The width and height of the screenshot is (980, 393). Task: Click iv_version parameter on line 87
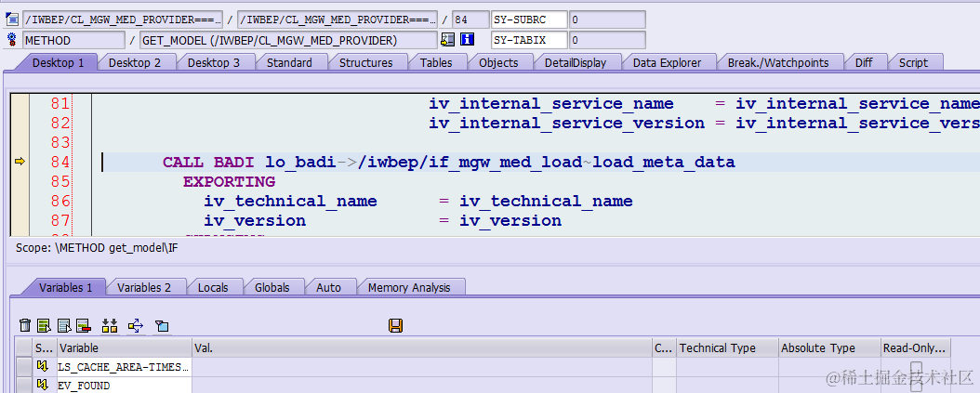255,220
